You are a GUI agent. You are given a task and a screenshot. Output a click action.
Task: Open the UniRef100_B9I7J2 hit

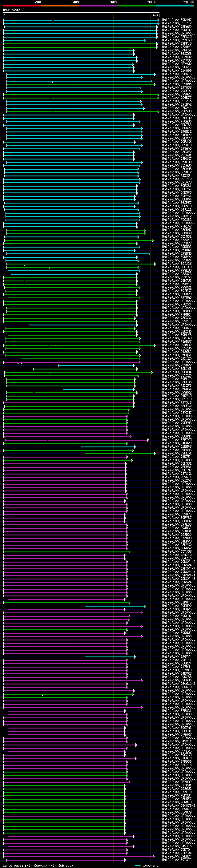pyautogui.click(x=177, y=23)
